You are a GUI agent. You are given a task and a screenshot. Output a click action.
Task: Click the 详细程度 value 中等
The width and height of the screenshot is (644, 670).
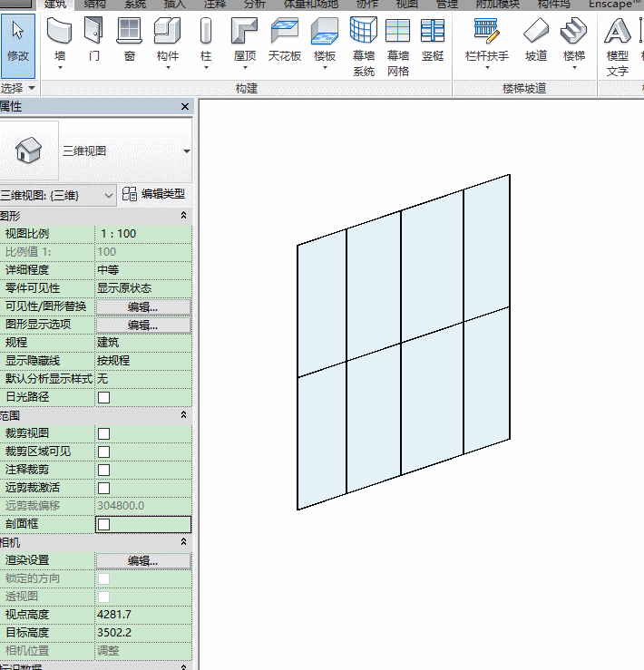(143, 270)
